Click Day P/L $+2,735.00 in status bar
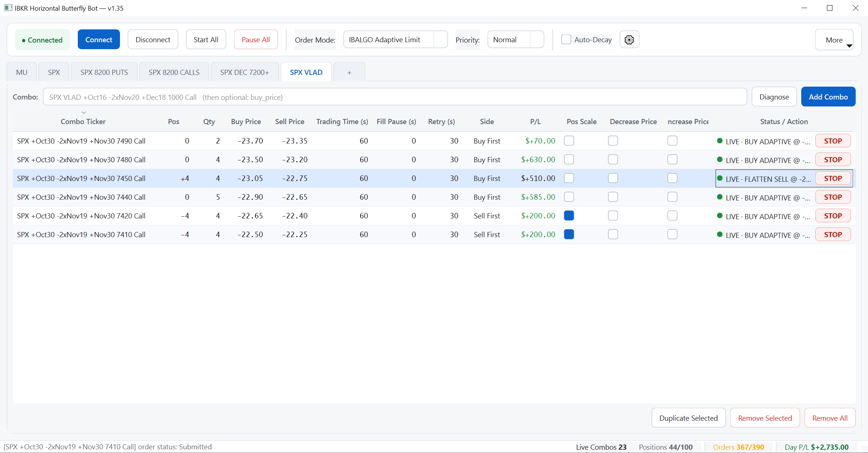 click(816, 447)
